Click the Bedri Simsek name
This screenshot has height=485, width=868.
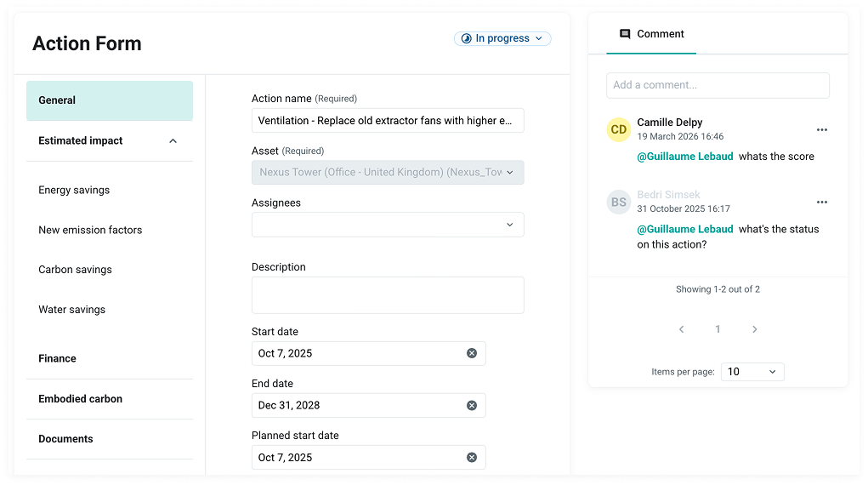(669, 195)
